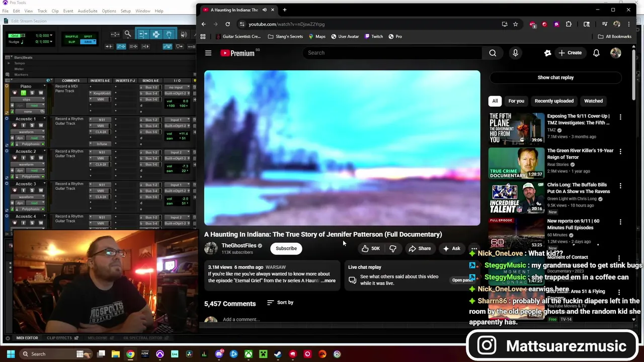This screenshot has width=644, height=362.
Task: Solo the Acoustic 2 track
Action: click(32, 158)
